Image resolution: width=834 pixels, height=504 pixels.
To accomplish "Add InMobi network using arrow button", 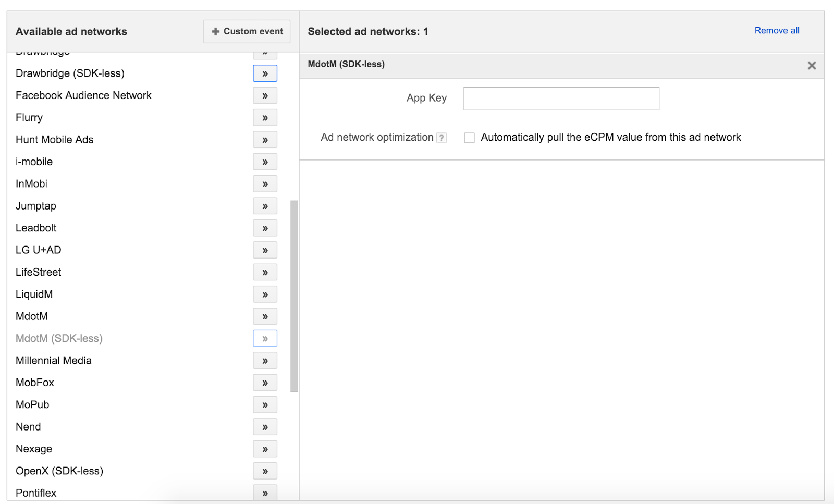I will pyautogui.click(x=265, y=184).
